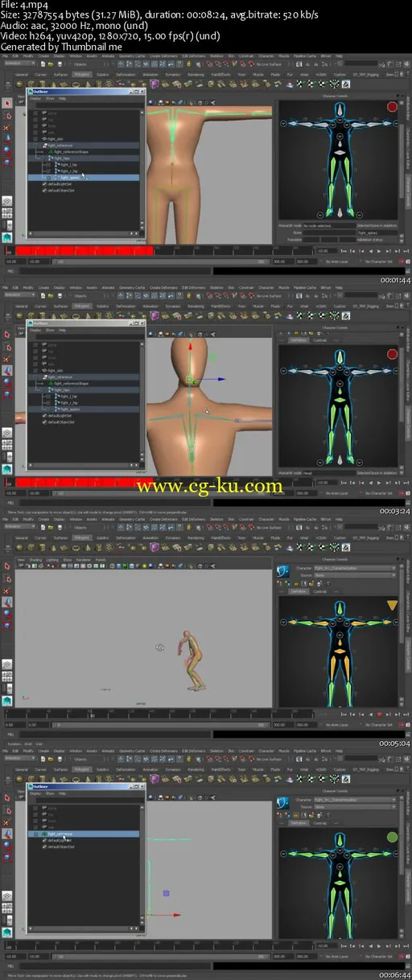Click the red validation status circle at 00:01:44
This screenshot has height=980, width=412.
coord(392,106)
